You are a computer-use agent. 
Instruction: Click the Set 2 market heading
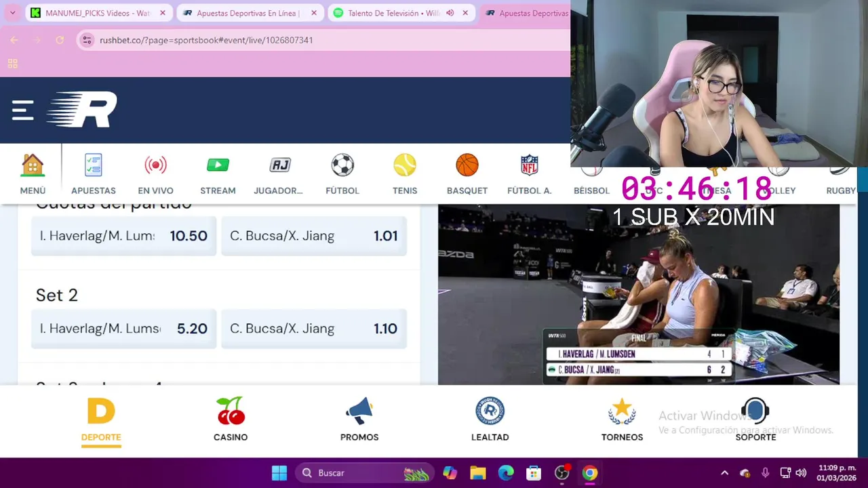coord(57,295)
